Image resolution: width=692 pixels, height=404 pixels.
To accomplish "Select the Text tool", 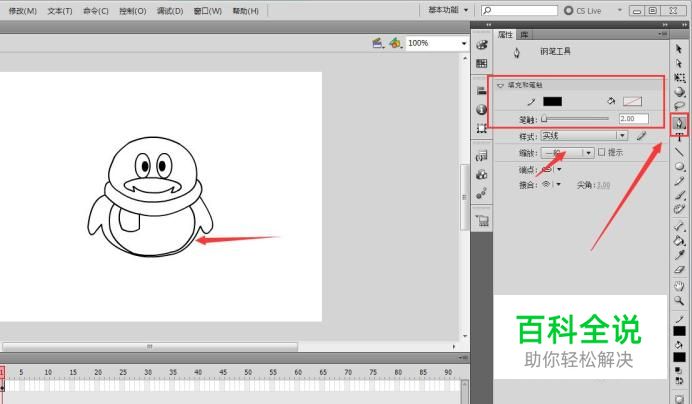I will click(679, 138).
